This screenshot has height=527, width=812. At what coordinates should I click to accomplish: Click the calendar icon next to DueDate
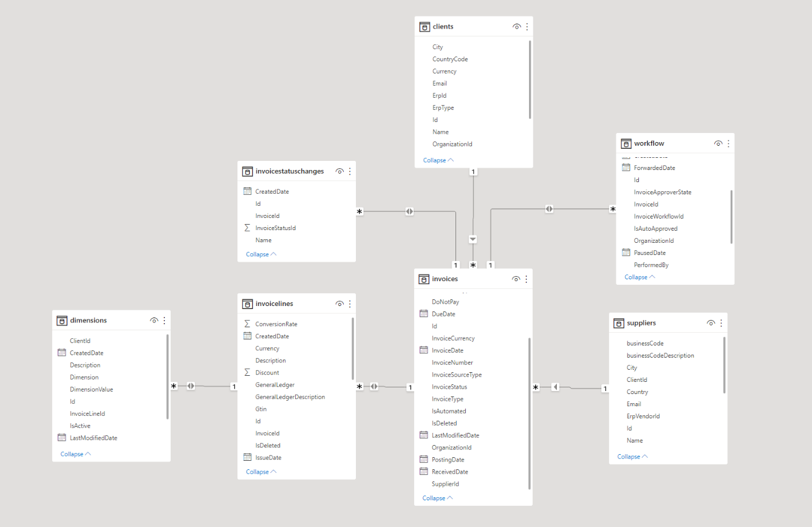tap(424, 314)
